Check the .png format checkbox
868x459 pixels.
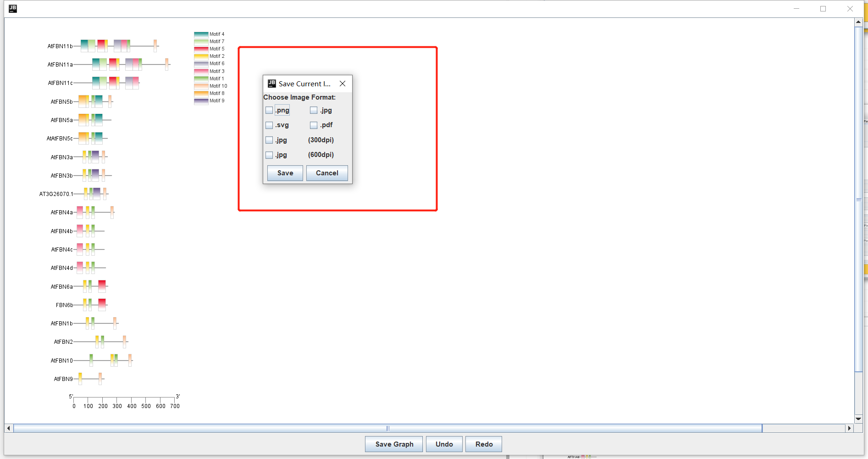pyautogui.click(x=269, y=110)
